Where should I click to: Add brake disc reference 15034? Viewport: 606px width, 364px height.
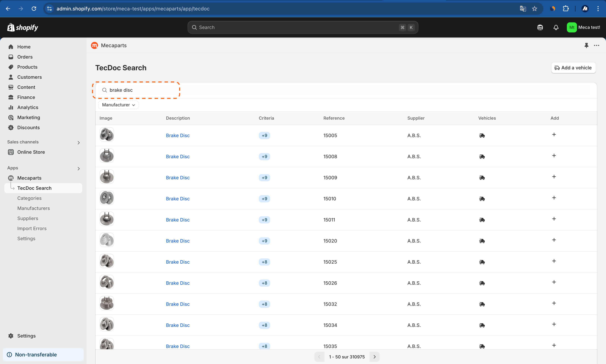coord(554,324)
